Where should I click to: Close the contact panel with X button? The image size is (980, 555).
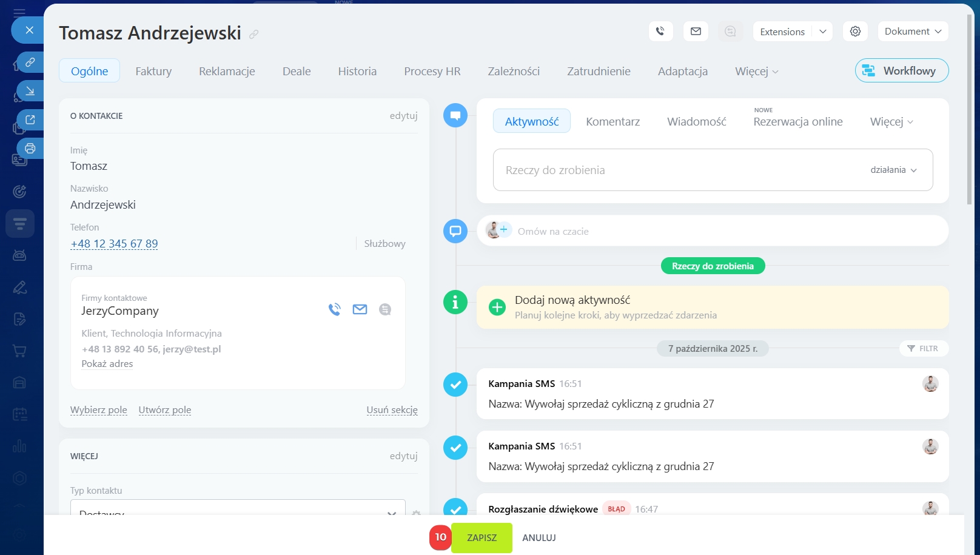[29, 30]
